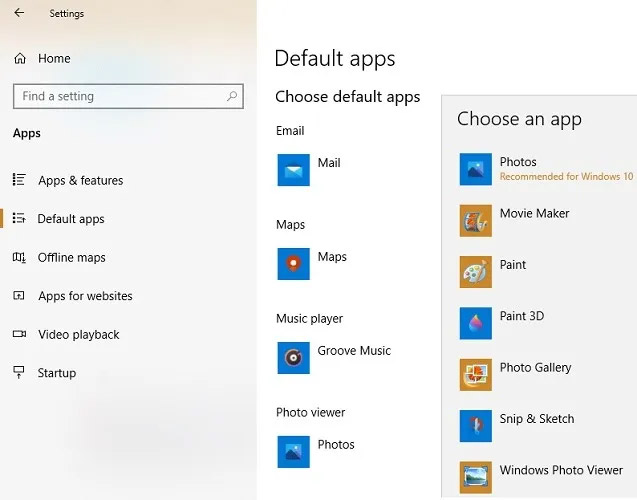Click the Mail app icon under Email
The height and width of the screenshot is (500, 637).
(x=293, y=170)
